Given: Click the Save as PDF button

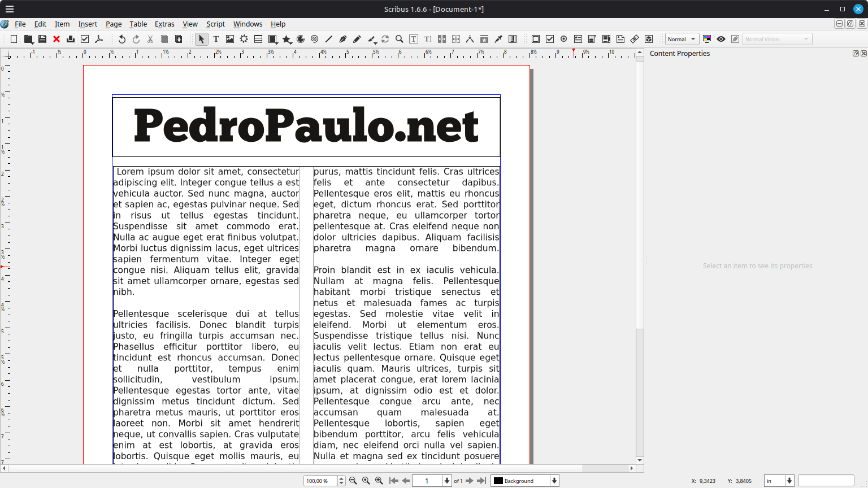Looking at the screenshot, I should pos(98,39).
